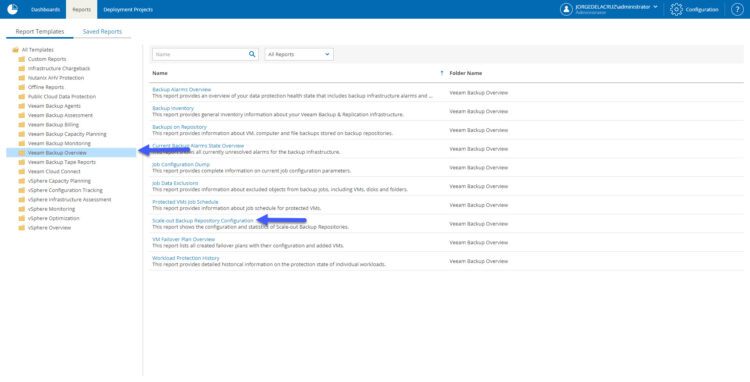This screenshot has width=750, height=382.
Task: Click the search magnifier icon
Action: [x=252, y=55]
